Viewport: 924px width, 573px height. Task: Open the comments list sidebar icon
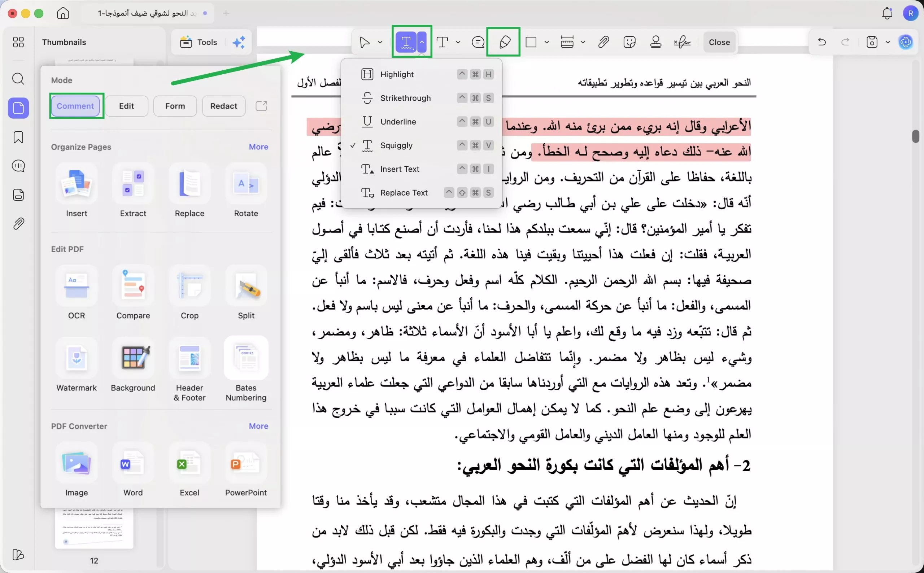[x=18, y=166]
